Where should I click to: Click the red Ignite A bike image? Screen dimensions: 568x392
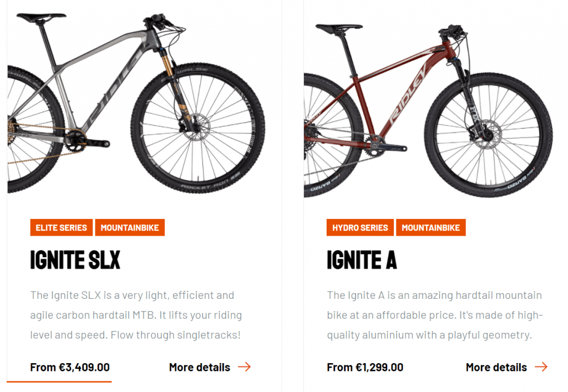point(428,111)
